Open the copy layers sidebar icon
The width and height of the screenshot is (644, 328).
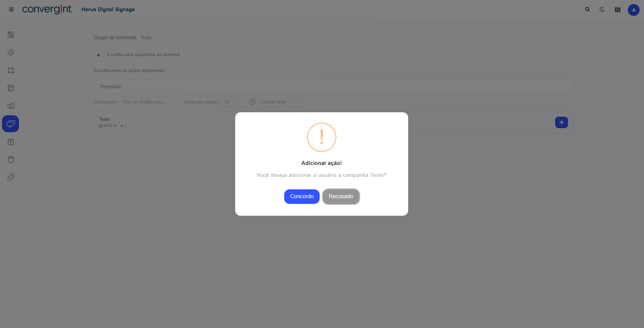click(x=11, y=177)
